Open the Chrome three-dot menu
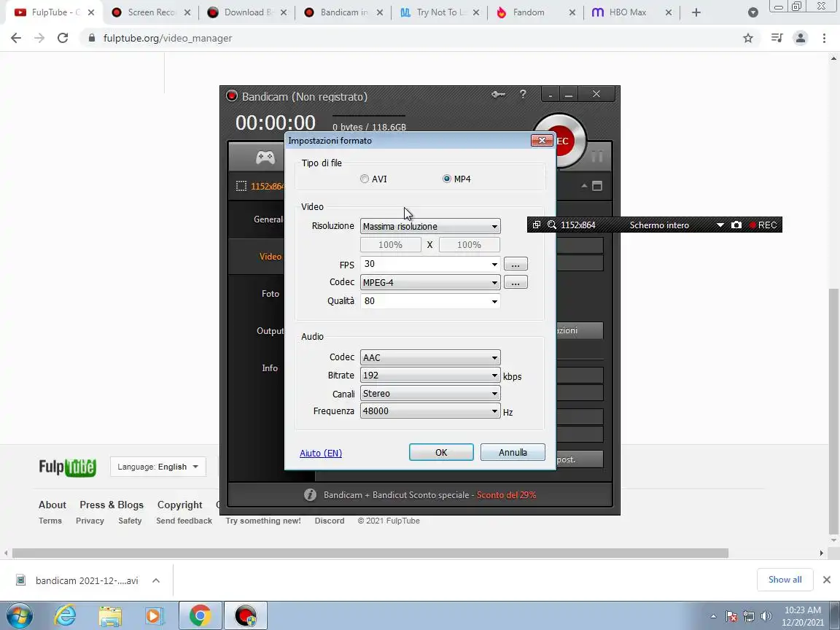This screenshot has height=630, width=840. pos(824,38)
